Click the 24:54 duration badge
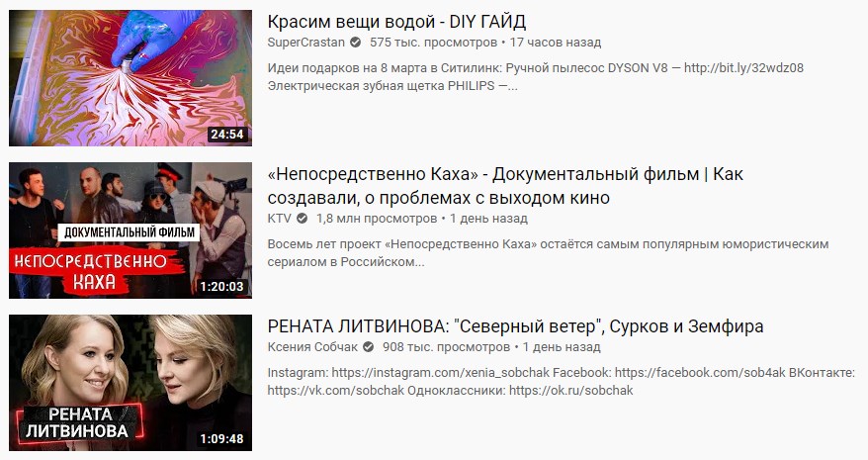The height and width of the screenshot is (460, 868). coord(227,135)
